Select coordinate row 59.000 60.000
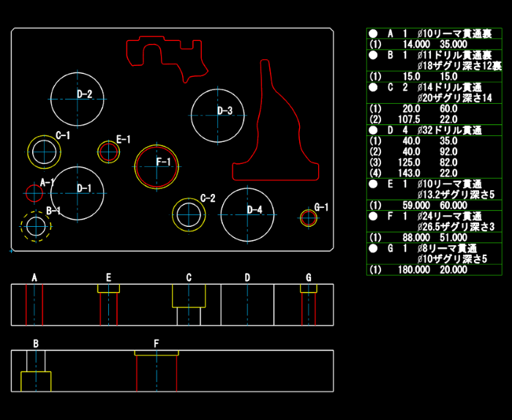Image resolution: width=512 pixels, height=420 pixels. click(434, 206)
